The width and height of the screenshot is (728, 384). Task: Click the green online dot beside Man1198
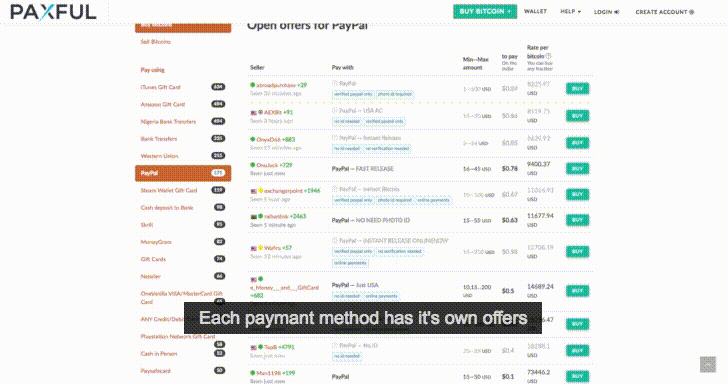253,372
